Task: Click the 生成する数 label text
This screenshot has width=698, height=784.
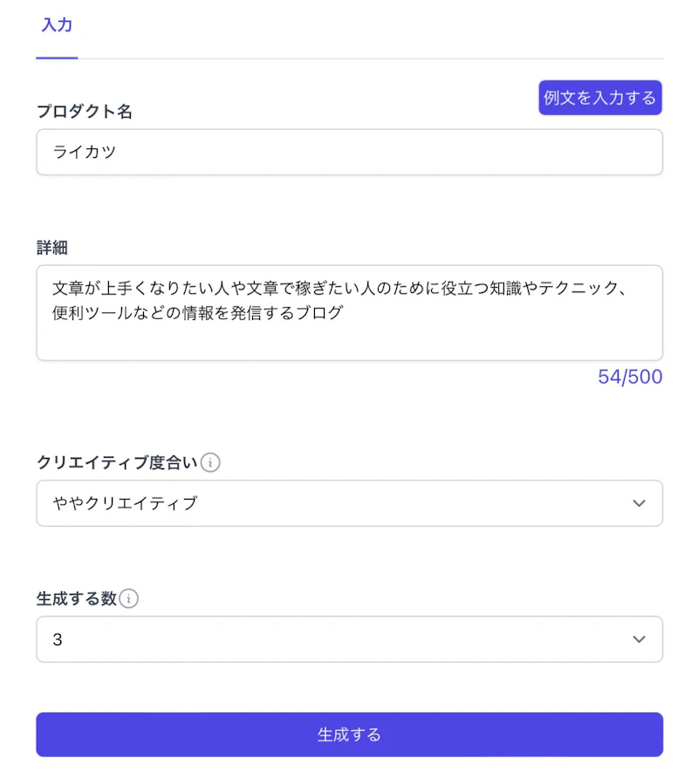Action: coord(76,598)
